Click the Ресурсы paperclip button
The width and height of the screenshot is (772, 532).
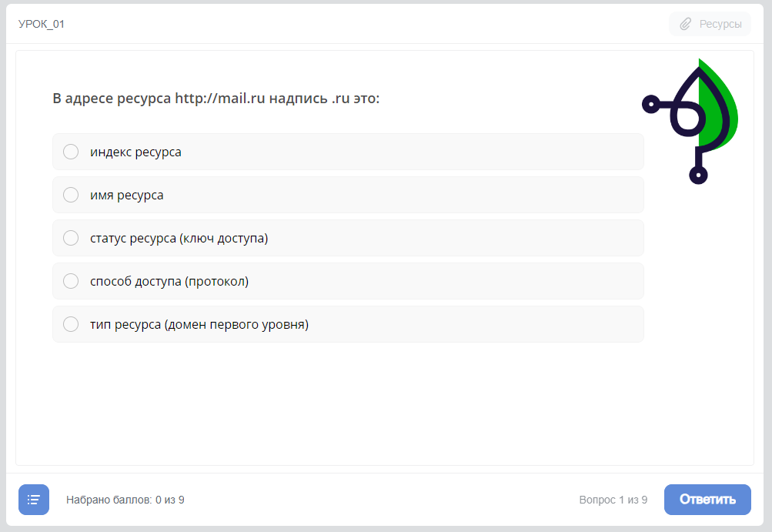710,24
